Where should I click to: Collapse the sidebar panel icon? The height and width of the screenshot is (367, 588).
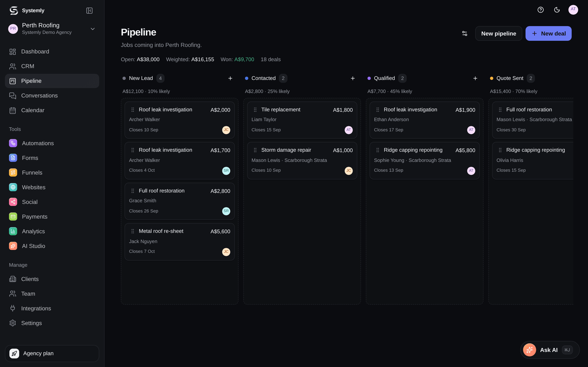(x=89, y=10)
